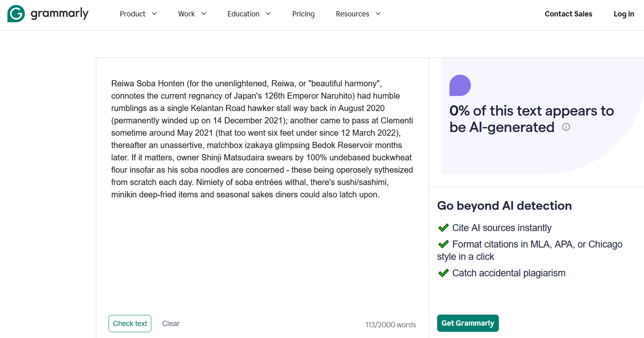Open the Product menu

coord(132,14)
